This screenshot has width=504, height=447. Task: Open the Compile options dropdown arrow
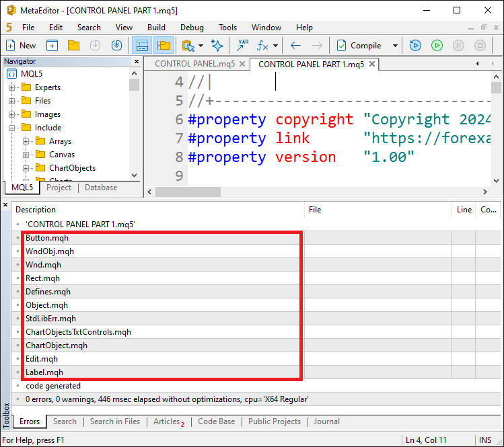tap(395, 46)
